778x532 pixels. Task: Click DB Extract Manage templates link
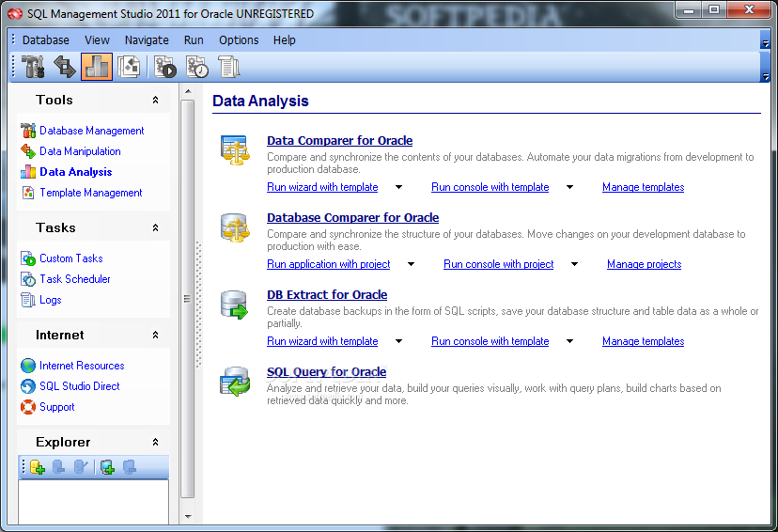point(643,341)
